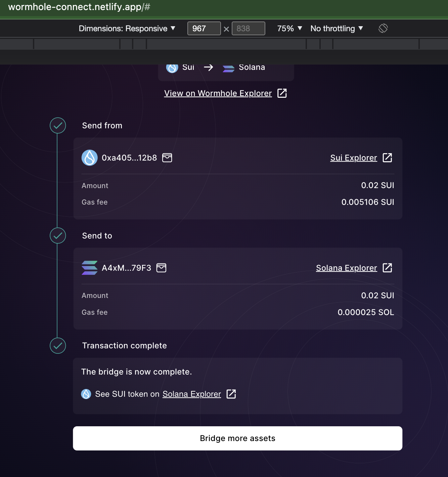Click the external link icon beside Solana Explorer
448x477 pixels.
[x=388, y=268]
